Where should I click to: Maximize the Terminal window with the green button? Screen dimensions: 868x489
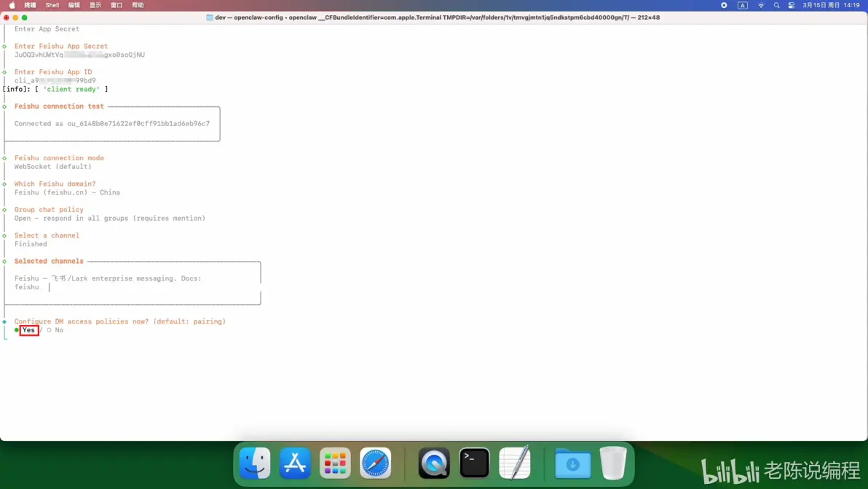point(24,17)
